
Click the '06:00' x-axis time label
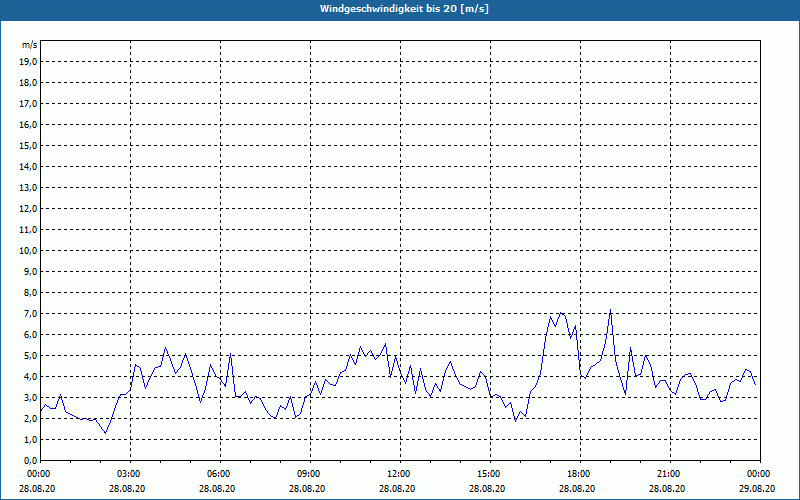point(220,474)
